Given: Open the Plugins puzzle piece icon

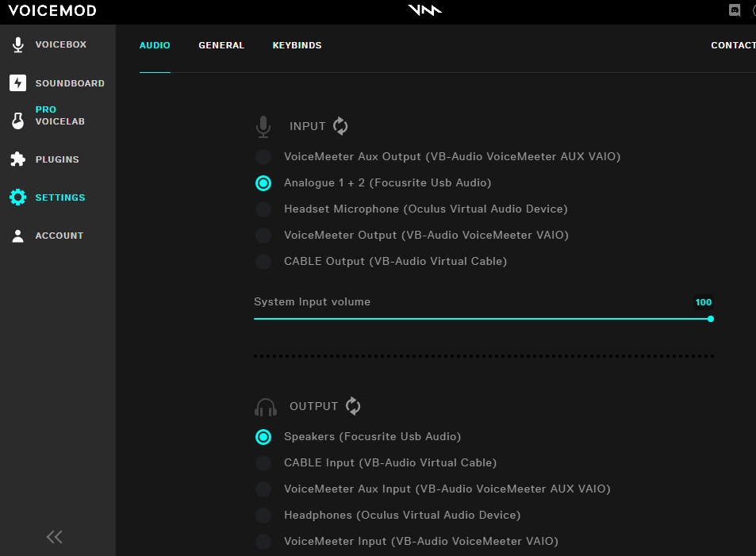Looking at the screenshot, I should (17, 159).
